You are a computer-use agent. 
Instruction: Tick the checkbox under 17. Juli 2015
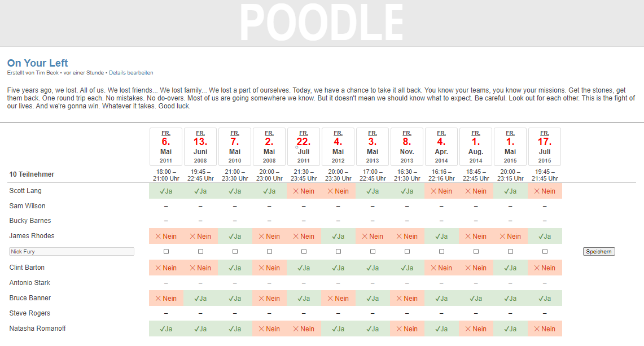pos(545,251)
